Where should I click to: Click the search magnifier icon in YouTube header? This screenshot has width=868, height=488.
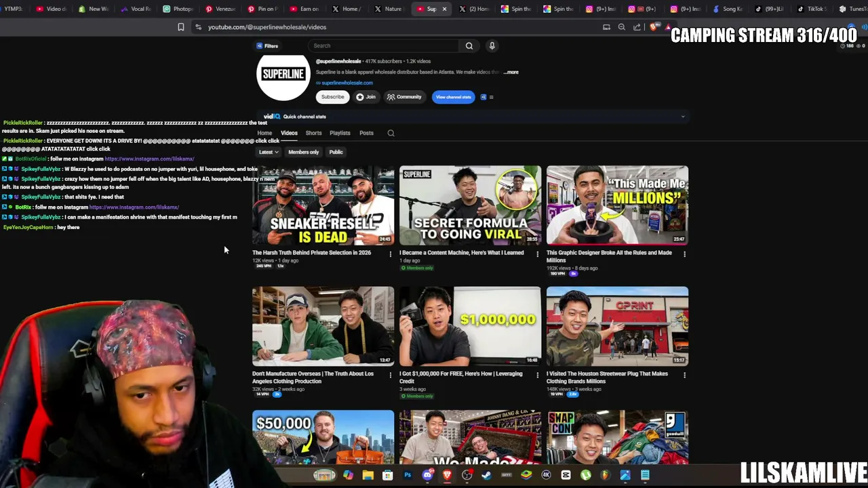[x=469, y=46]
